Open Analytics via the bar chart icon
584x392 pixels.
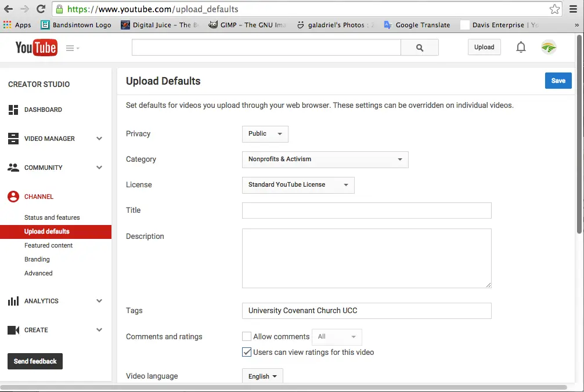click(13, 301)
